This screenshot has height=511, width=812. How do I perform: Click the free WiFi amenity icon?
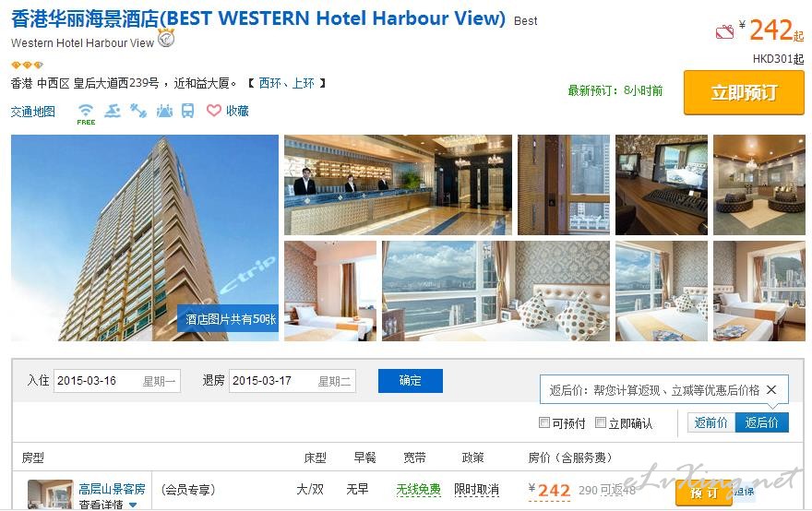[86, 113]
